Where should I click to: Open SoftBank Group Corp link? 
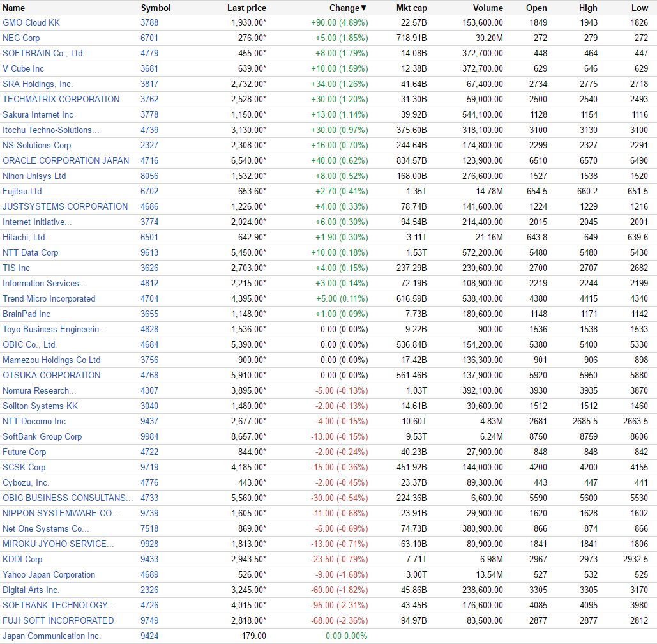[42, 437]
